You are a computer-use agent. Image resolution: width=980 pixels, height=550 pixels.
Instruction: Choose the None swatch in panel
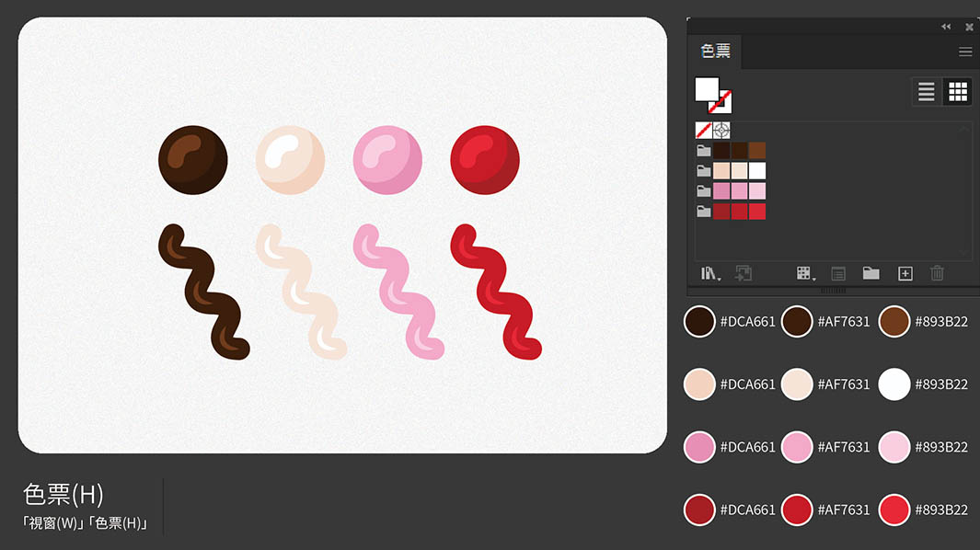click(x=703, y=130)
